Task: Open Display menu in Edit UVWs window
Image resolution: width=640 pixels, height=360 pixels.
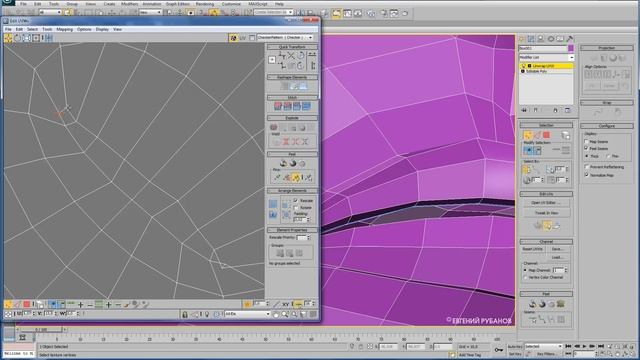Action: click(x=102, y=29)
